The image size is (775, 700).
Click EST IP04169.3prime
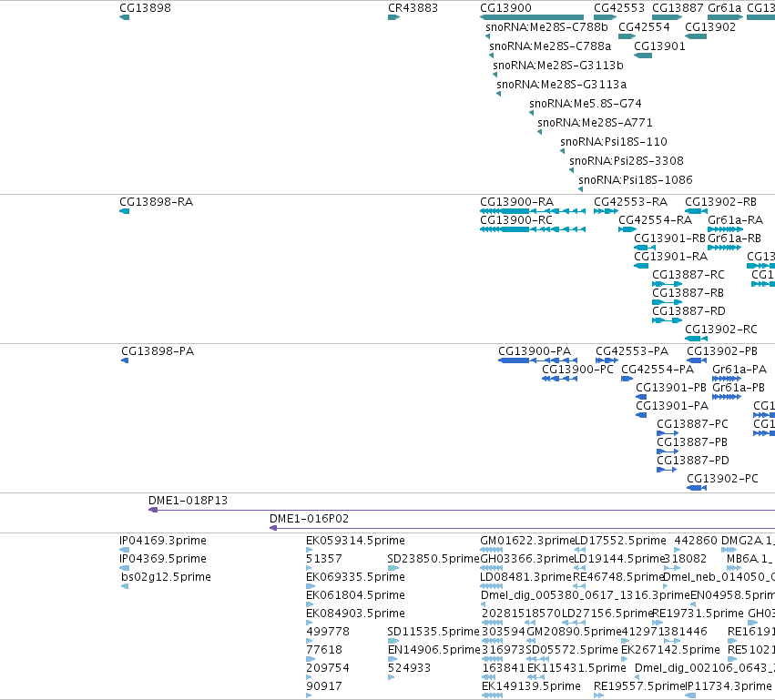[163, 541]
